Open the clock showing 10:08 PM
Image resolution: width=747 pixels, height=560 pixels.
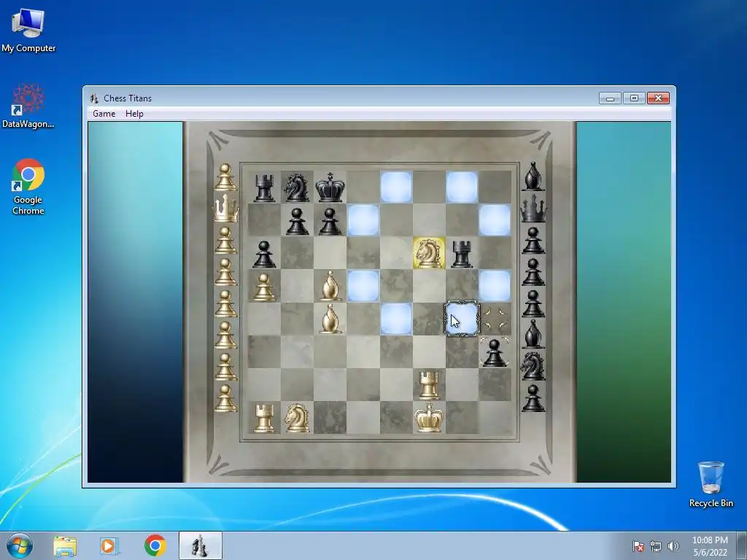(x=710, y=546)
